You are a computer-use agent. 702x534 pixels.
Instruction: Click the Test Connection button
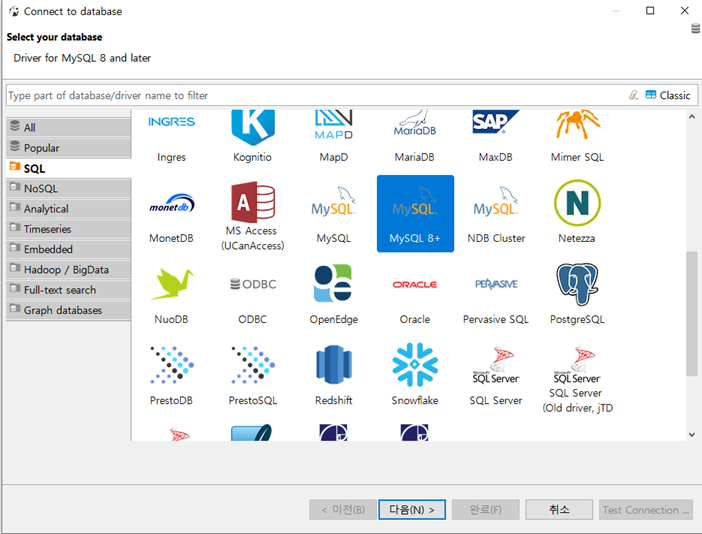(646, 509)
